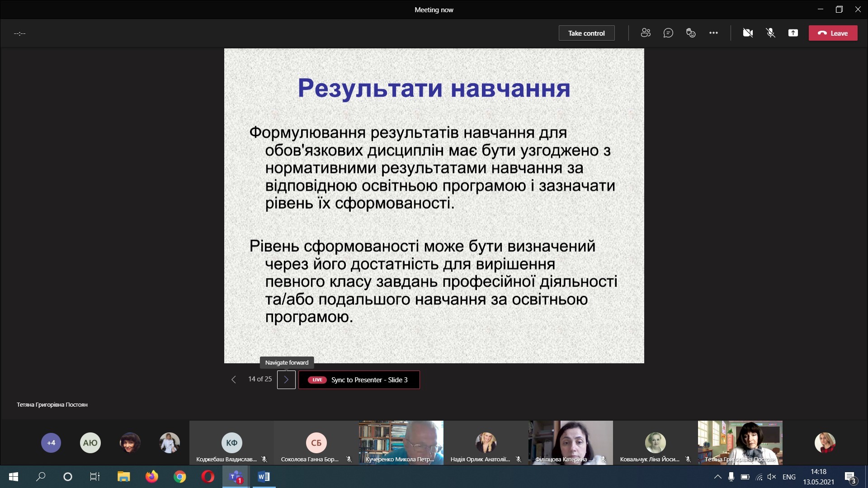
Task: Toggle system volume mute in the tray
Action: click(772, 477)
